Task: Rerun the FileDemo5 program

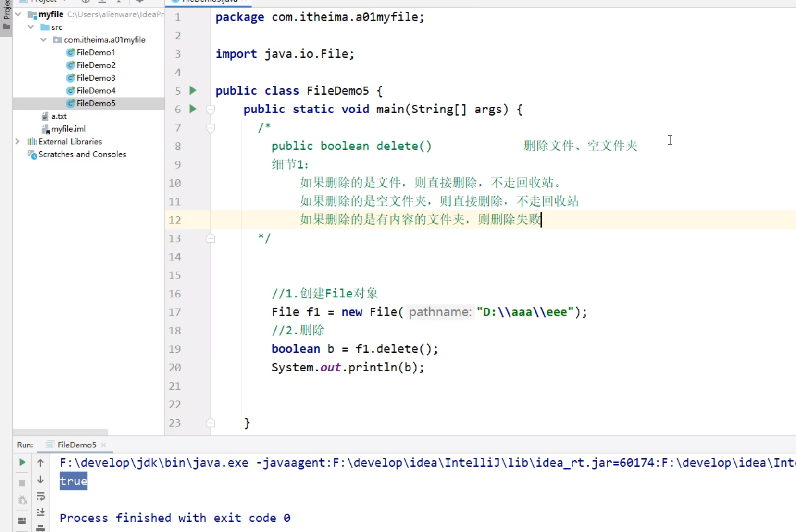Action: point(21,462)
